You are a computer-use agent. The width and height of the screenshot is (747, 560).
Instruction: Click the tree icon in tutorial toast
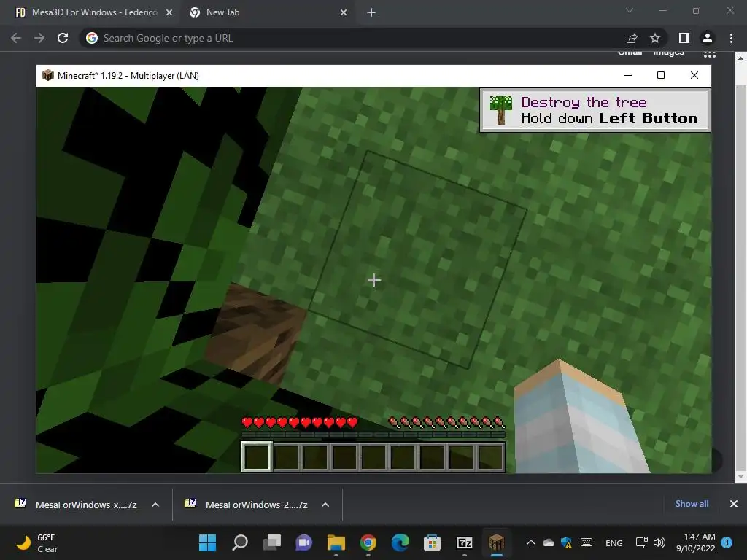[x=500, y=109]
